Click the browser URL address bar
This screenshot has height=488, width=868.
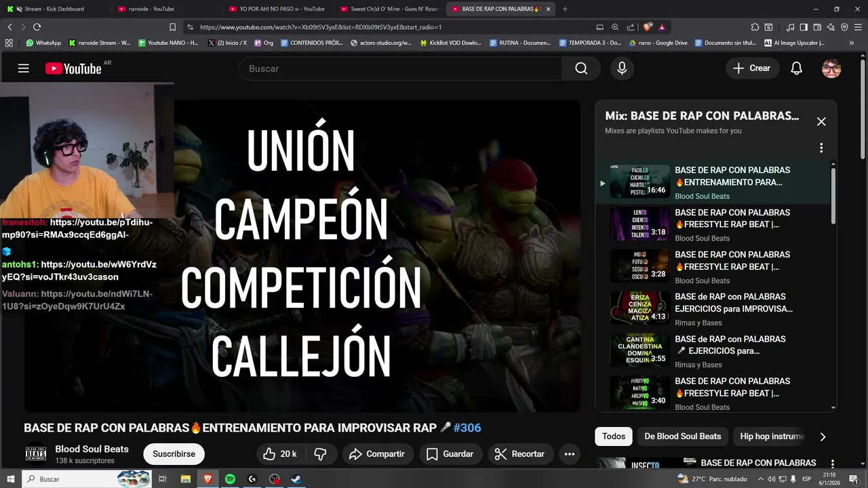[x=393, y=27]
